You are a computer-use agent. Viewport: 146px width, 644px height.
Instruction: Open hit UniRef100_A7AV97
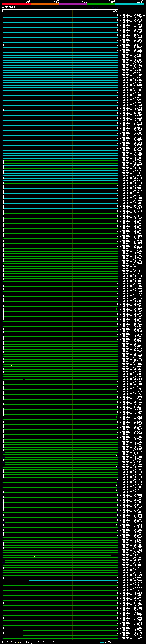[x=131, y=412]
